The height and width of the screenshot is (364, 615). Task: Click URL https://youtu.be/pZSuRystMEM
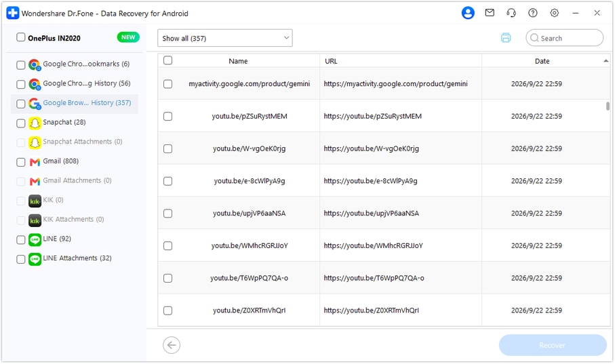pyautogui.click(x=373, y=116)
